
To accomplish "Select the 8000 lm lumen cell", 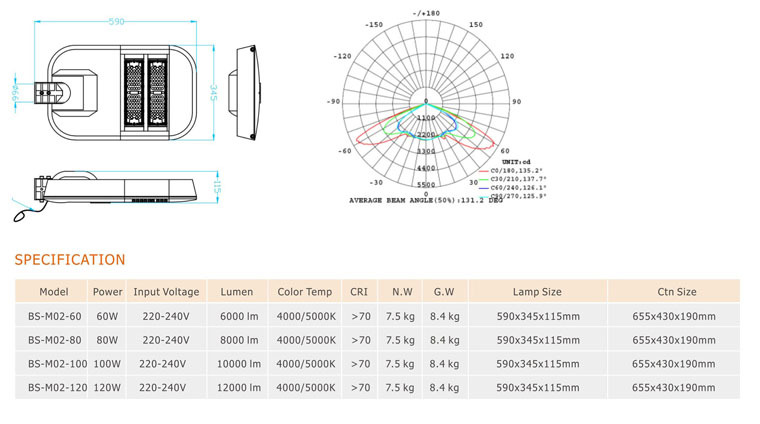I will [x=239, y=340].
